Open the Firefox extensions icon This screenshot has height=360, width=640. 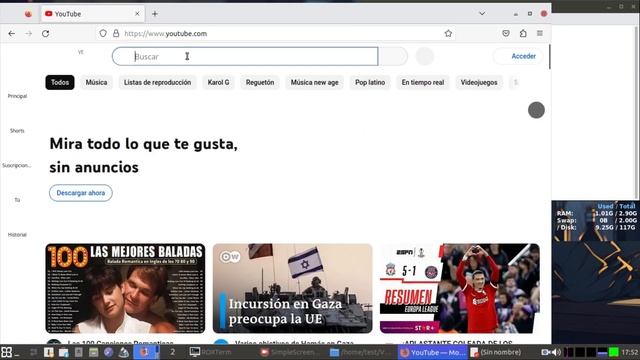[523, 33]
